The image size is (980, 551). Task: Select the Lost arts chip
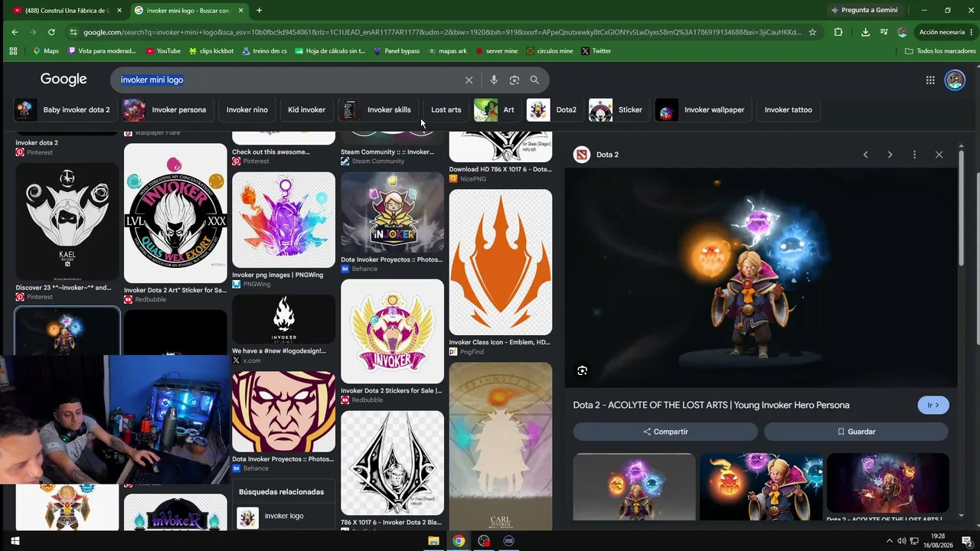click(446, 109)
